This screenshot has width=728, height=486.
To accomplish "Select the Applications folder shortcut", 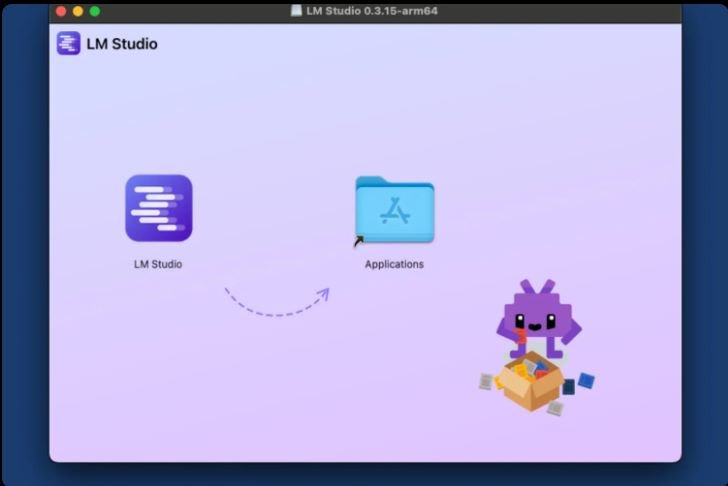I will click(x=395, y=210).
